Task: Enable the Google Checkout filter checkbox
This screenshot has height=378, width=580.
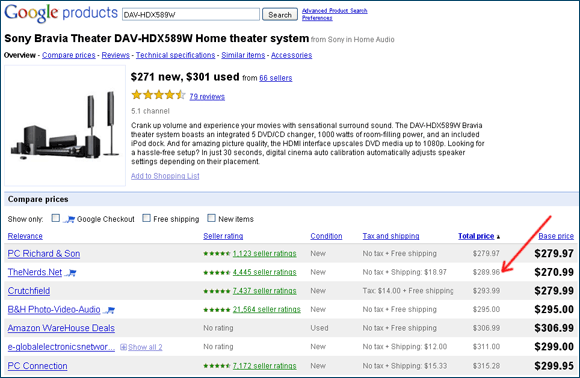Action: [55, 218]
